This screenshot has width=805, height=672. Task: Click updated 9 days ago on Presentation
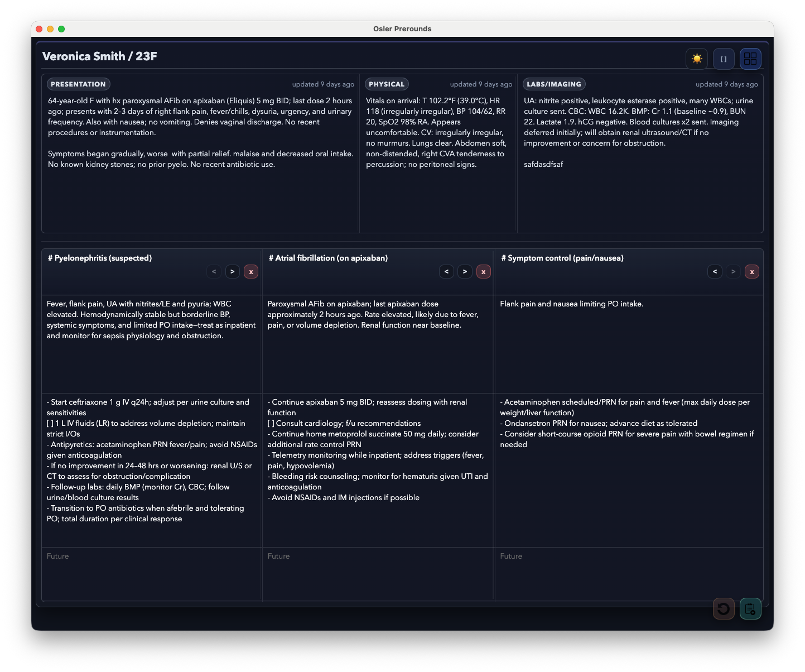click(323, 84)
